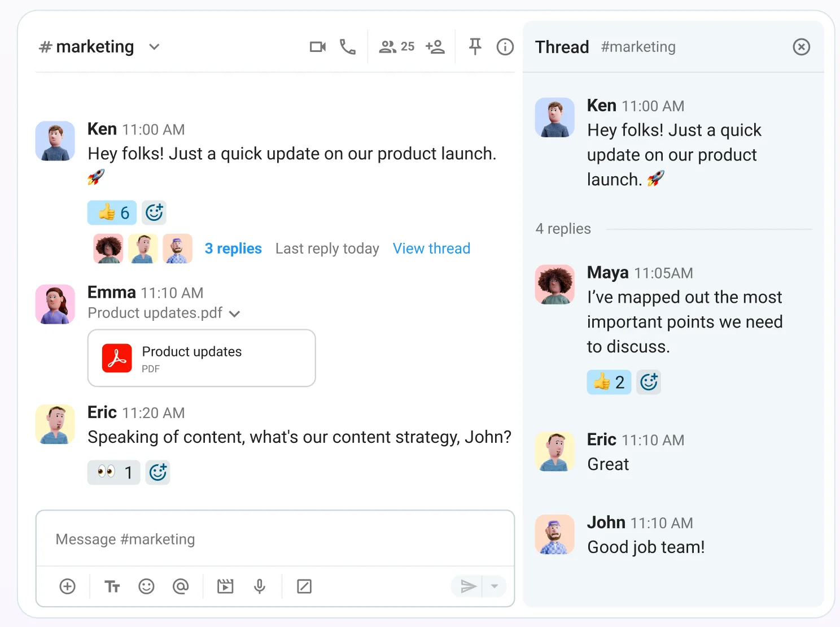This screenshot has width=840, height=627.
Task: Open emoji picker in the message composer
Action: [147, 586]
